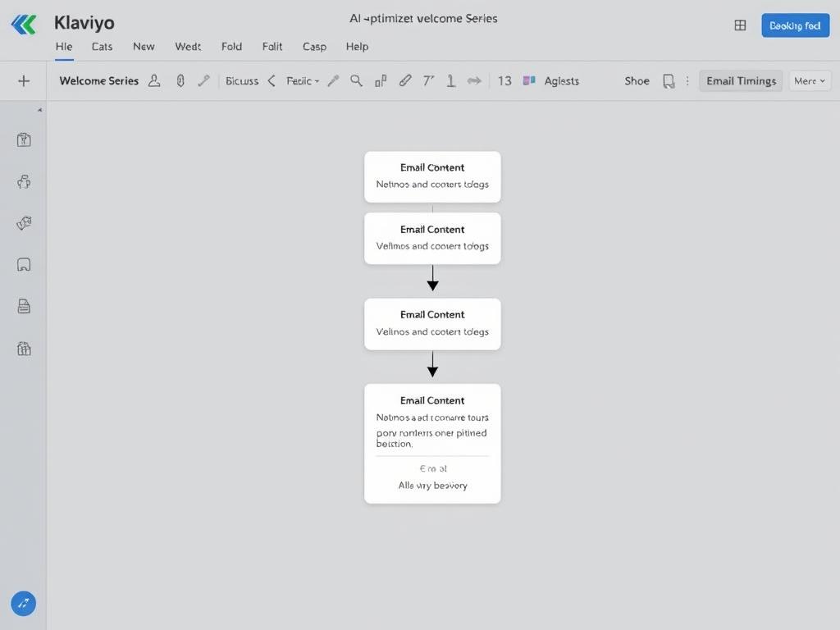Select the tag icon in left sidebar

23,222
